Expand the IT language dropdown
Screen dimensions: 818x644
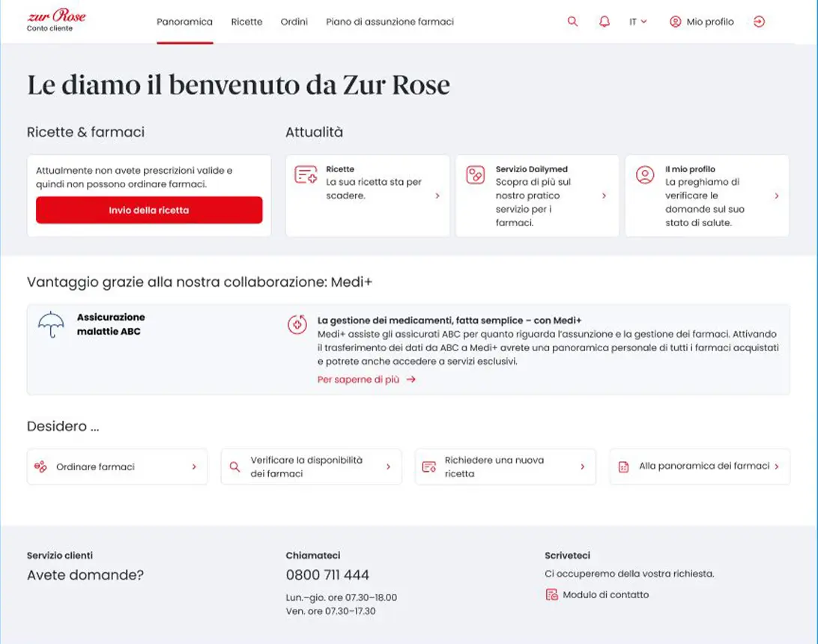tap(637, 22)
